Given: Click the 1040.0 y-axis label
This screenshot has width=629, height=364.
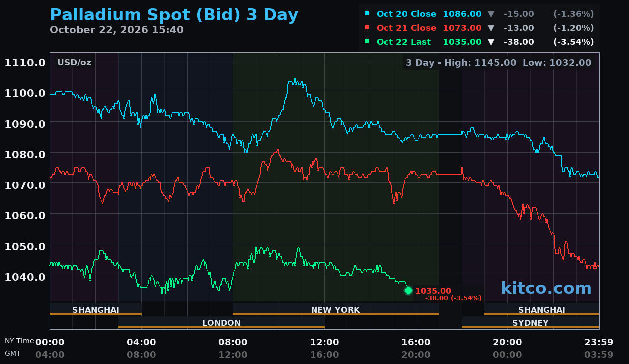Looking at the screenshot, I should (25, 276).
